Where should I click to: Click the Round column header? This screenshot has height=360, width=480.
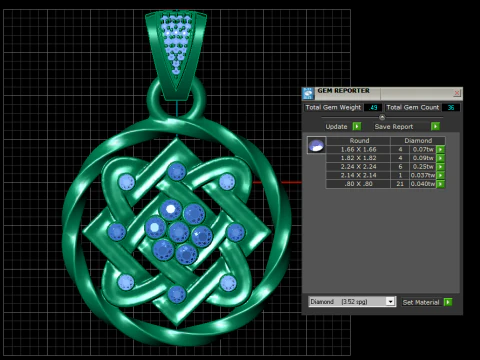[359, 141]
